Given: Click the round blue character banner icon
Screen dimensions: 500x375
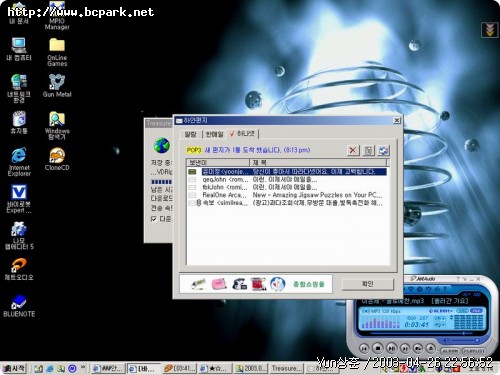Looking at the screenshot, I should click(277, 284).
